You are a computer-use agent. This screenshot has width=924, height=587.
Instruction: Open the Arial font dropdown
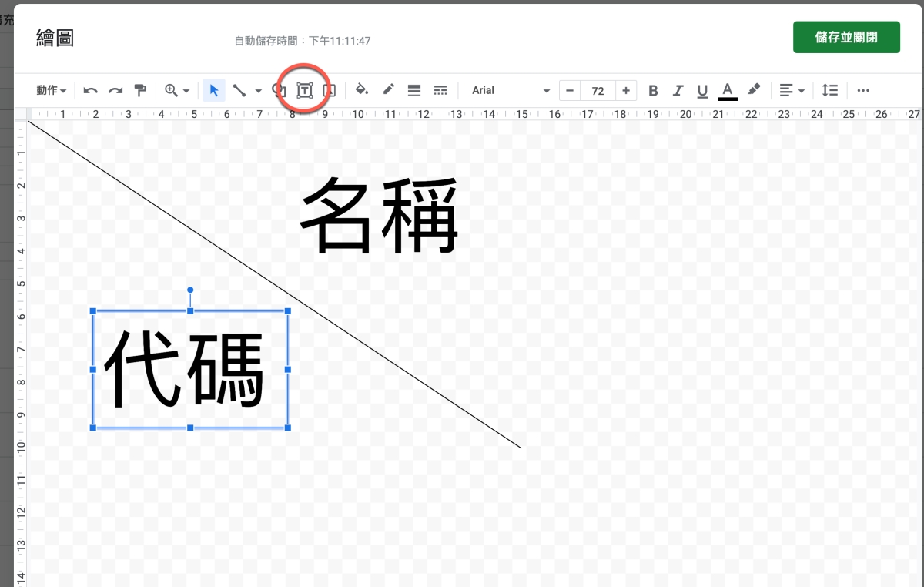click(x=511, y=91)
